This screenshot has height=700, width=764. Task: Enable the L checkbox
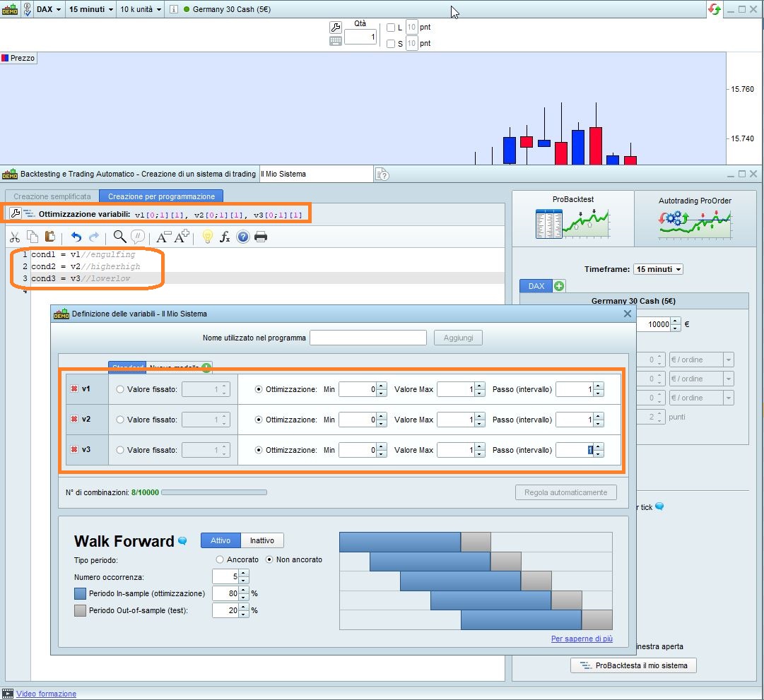coord(391,28)
